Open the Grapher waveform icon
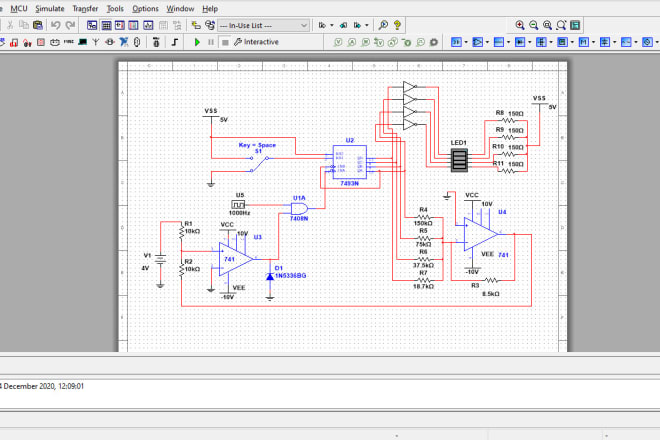Screen dimensions: 660x440 (148, 25)
